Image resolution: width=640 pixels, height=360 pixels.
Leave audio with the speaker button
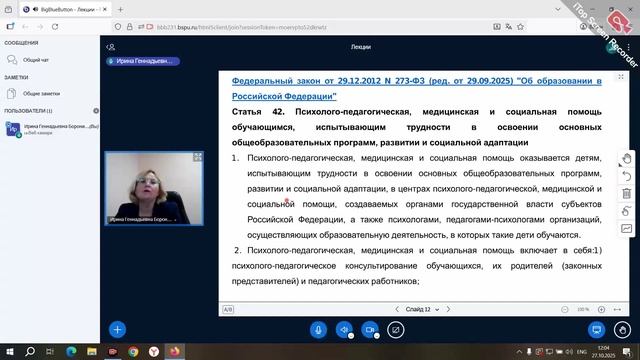[x=344, y=329]
